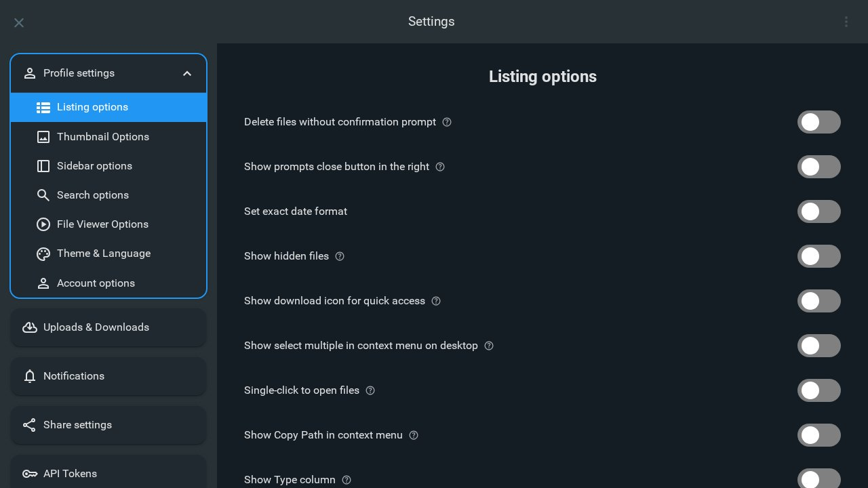This screenshot has height=488, width=868.
Task: Turn on Set exact date format
Action: tap(819, 211)
